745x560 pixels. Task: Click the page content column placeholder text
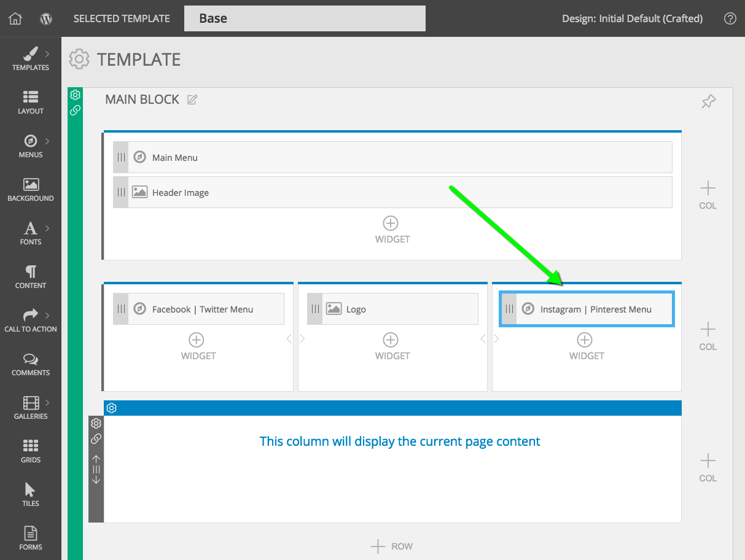400,441
